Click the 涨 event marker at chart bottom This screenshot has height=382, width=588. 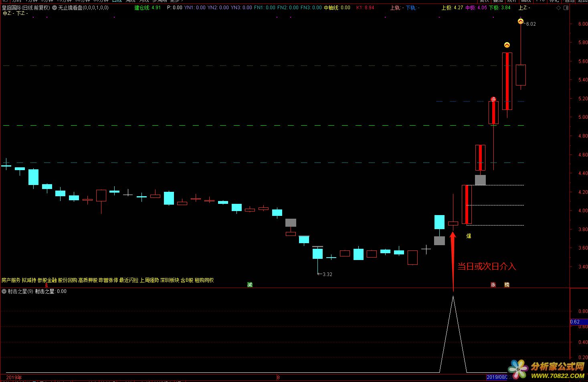(x=493, y=285)
